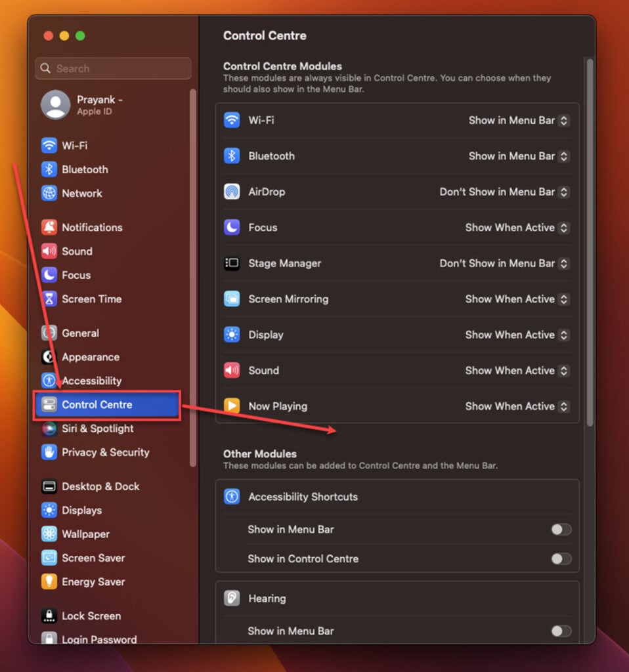Click the Display module brightness icon
The width and height of the screenshot is (629, 672).
[232, 335]
